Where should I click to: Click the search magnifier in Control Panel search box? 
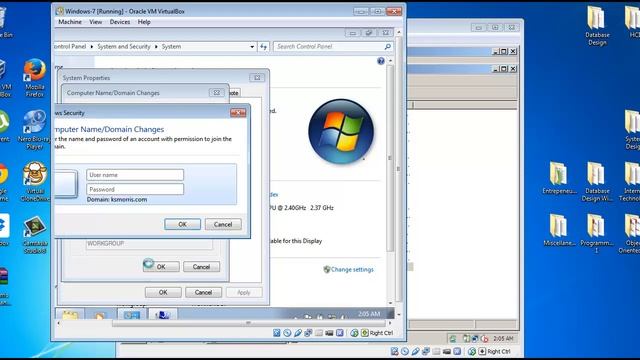[x=388, y=47]
